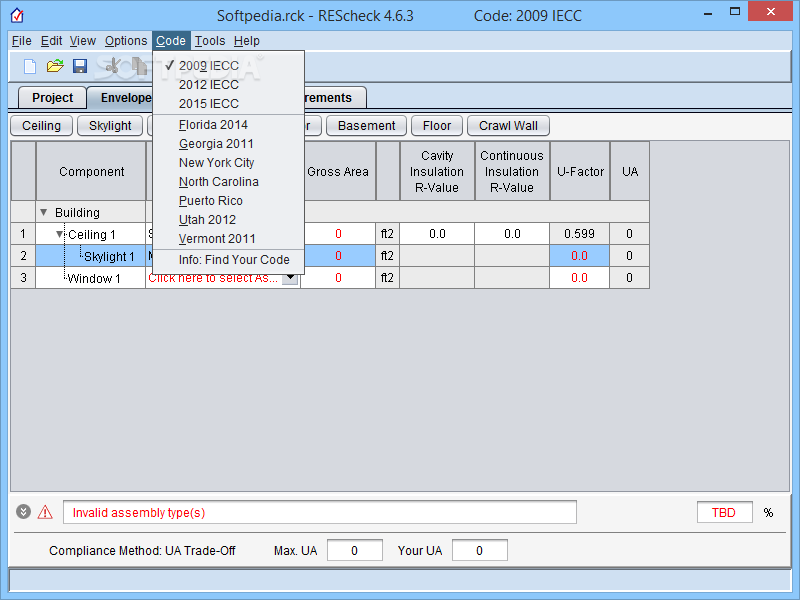
Task: Click row number 1 header
Action: [23, 234]
